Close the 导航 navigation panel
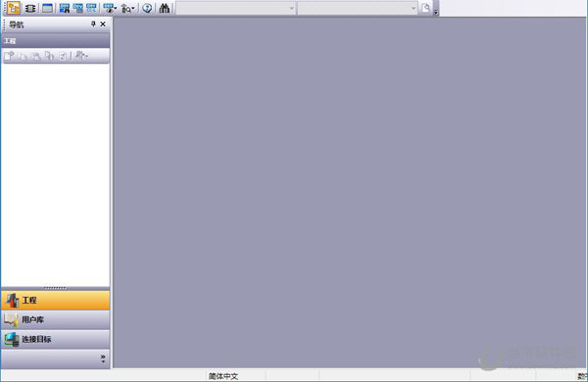The image size is (588, 382). point(103,24)
